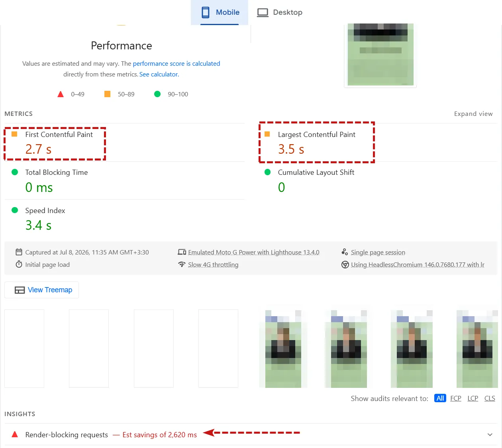This screenshot has height=448, width=502.
Task: Click green dot beside Total Blocking Time
Action: pos(15,172)
